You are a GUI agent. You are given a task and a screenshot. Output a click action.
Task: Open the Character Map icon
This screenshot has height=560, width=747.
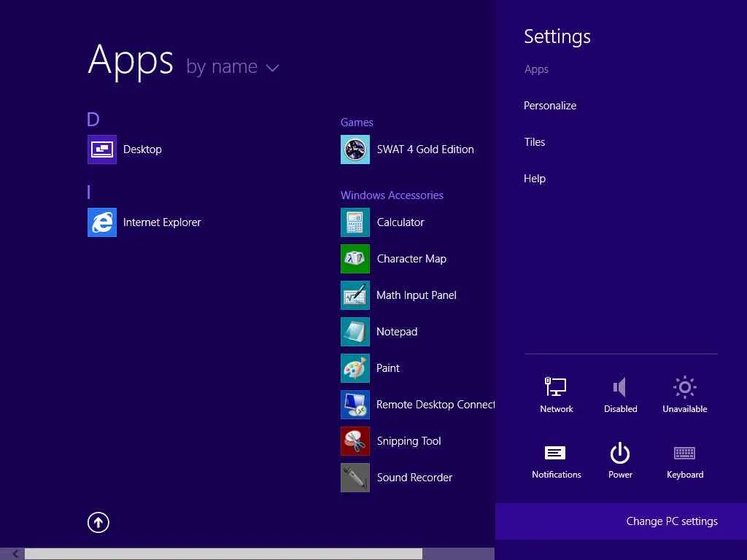(x=355, y=259)
